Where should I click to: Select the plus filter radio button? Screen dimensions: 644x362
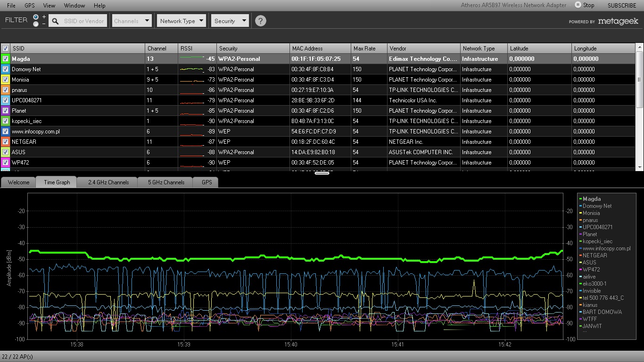pos(36,17)
